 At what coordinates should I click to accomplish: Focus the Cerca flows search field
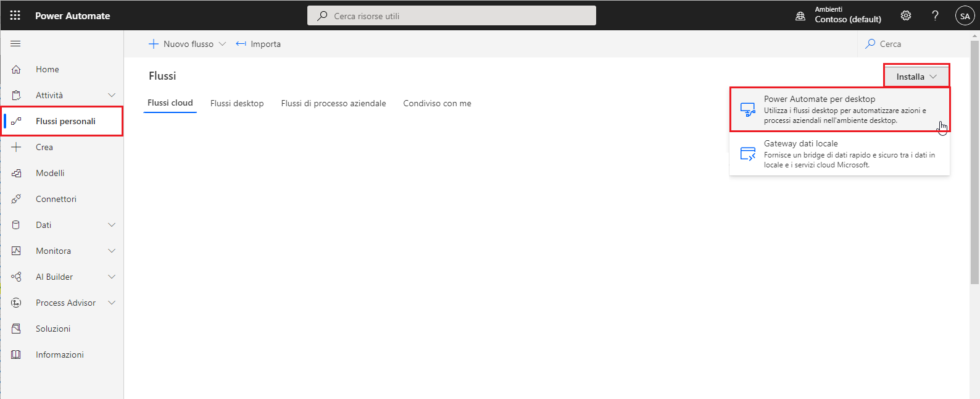click(x=913, y=44)
